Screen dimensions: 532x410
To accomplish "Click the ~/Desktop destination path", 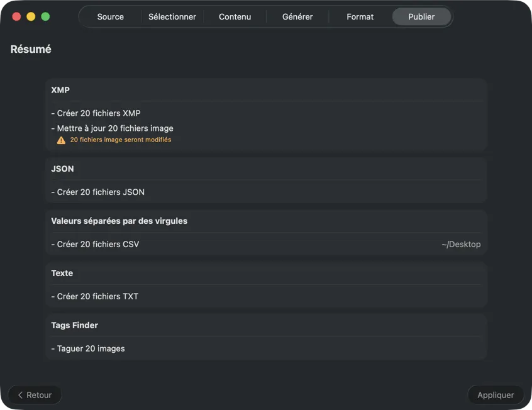I will (461, 244).
